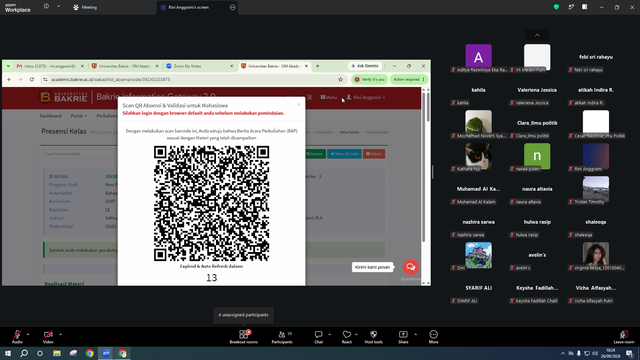
Task: Open File Explorer from the taskbar
Action: tap(57, 353)
